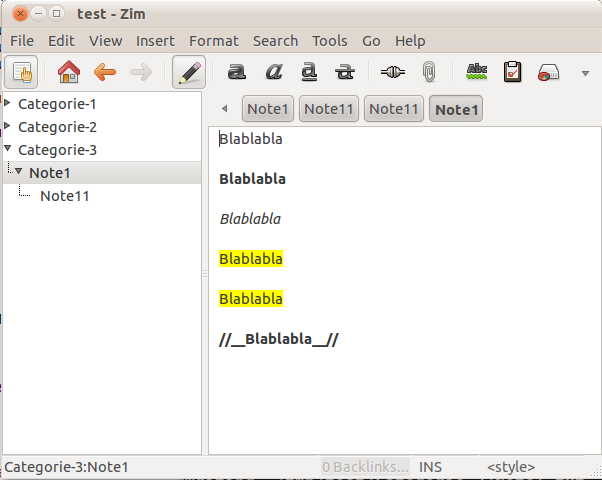Toggle strikethrough formatting
The width and height of the screenshot is (602, 480).
point(345,72)
